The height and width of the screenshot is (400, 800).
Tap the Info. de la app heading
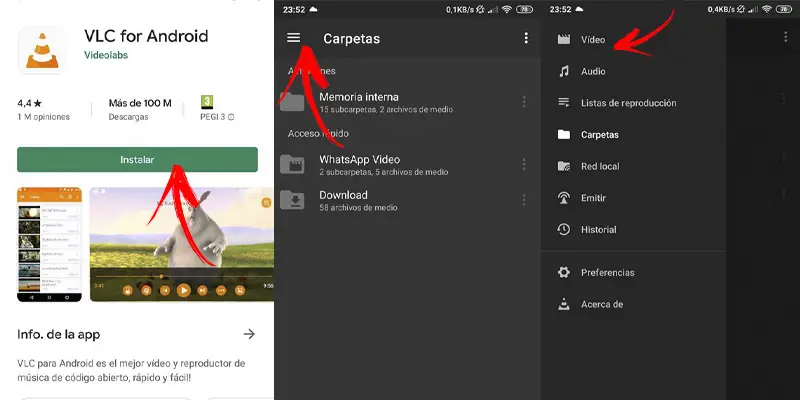click(x=59, y=335)
